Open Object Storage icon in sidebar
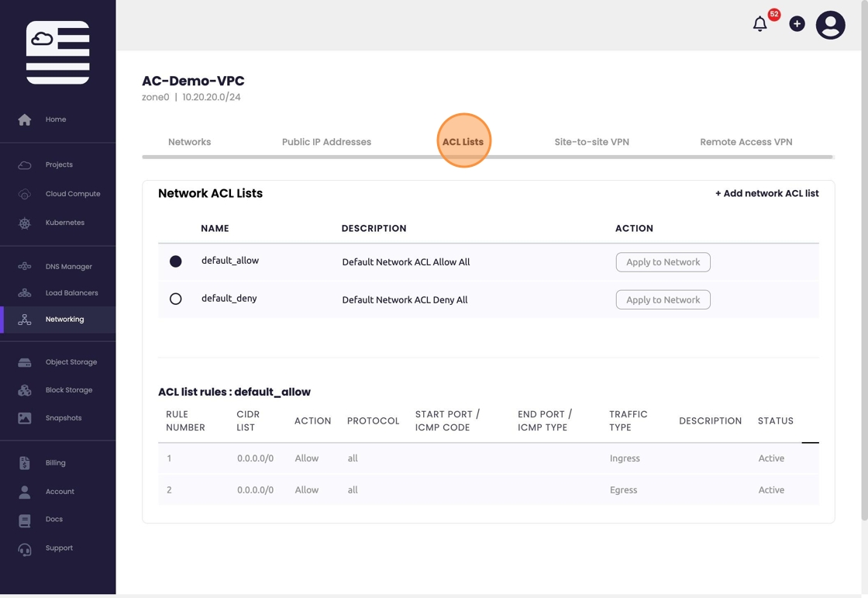 25,362
